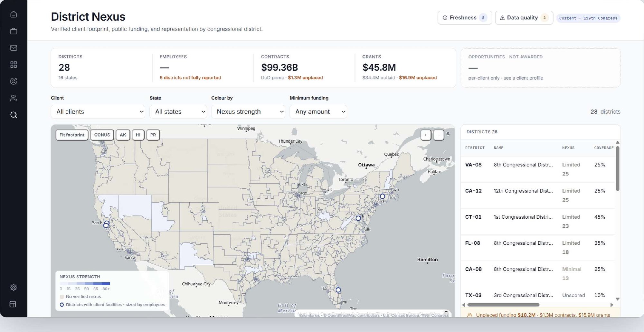
Task: Select the CA-08 district row
Action: pos(538,274)
